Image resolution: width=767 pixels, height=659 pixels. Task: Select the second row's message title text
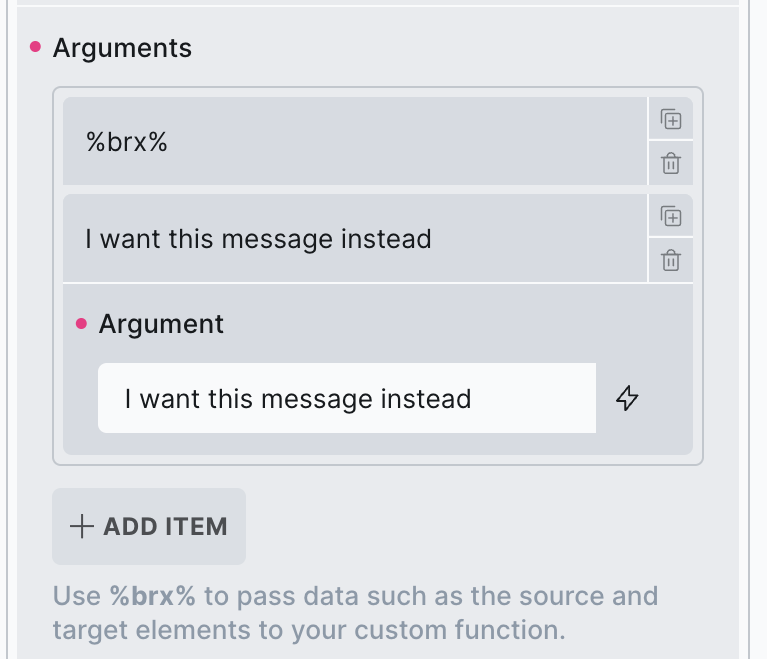tap(258, 240)
